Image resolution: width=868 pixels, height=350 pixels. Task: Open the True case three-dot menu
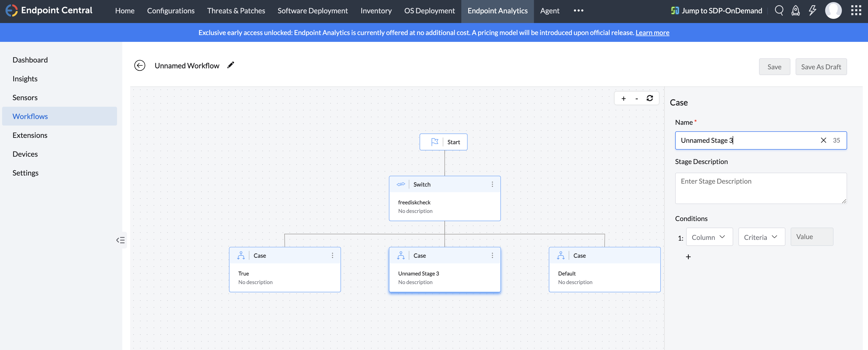tap(332, 255)
